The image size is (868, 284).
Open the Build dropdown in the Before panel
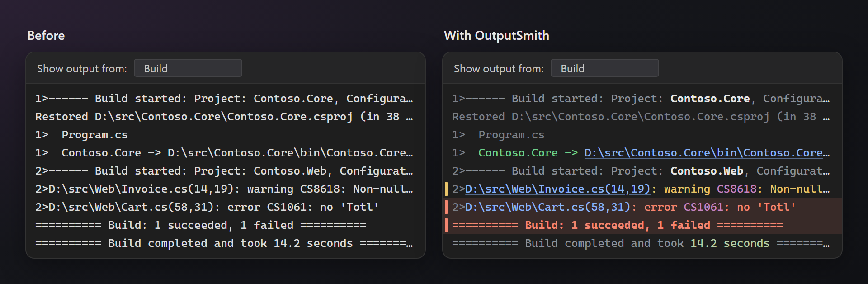(188, 68)
